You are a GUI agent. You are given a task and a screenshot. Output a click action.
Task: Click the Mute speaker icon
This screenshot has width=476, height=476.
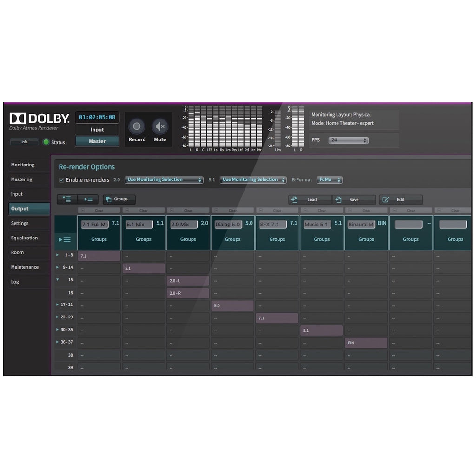tap(160, 126)
